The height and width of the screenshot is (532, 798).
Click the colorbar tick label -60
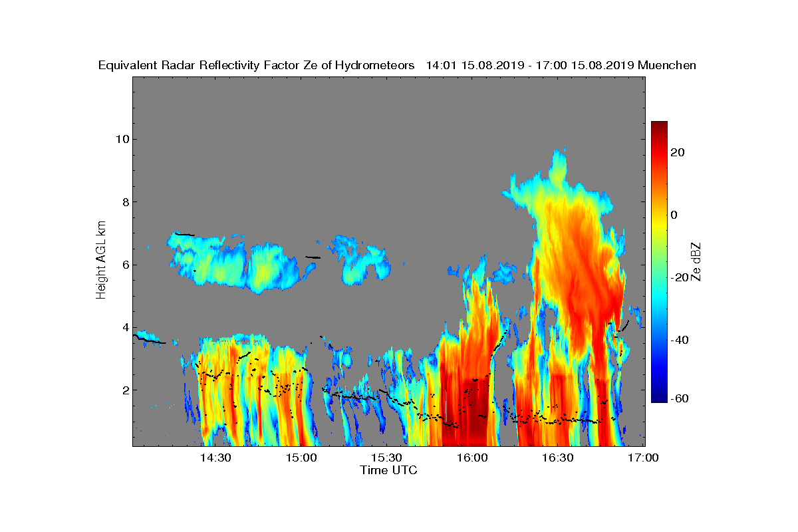[680, 398]
